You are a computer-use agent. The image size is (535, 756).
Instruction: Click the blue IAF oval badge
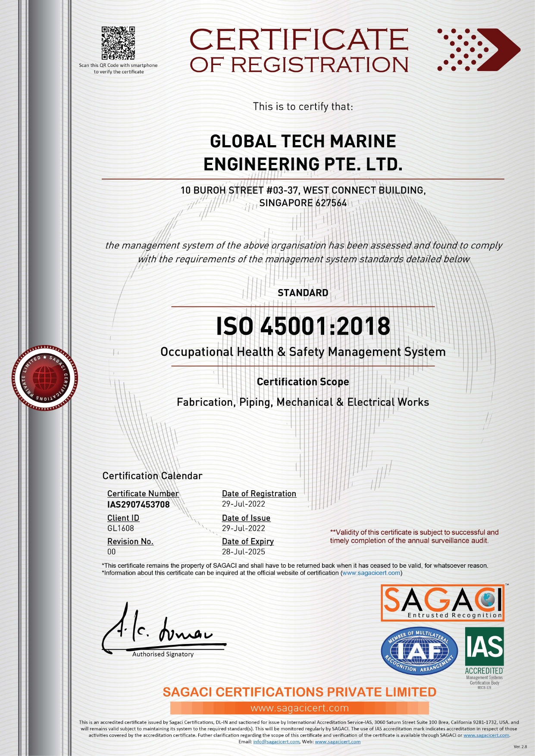tap(419, 652)
